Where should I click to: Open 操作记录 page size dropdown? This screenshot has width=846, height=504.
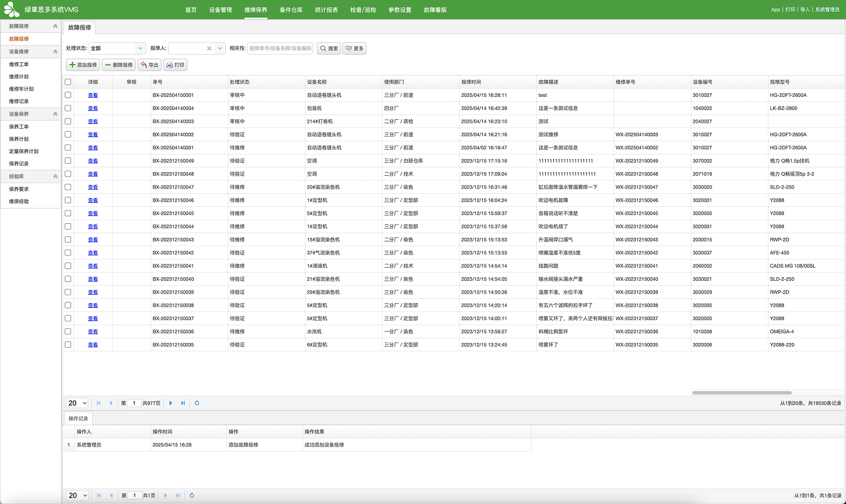click(77, 495)
